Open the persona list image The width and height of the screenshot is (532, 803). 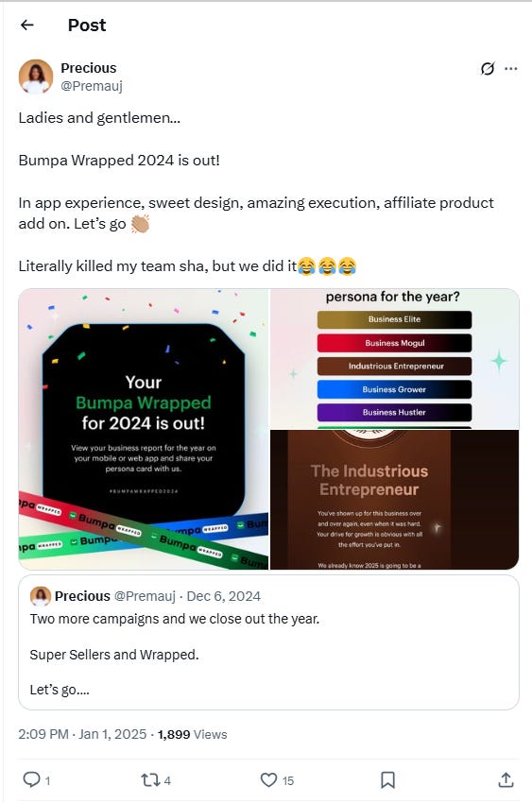[x=394, y=359]
